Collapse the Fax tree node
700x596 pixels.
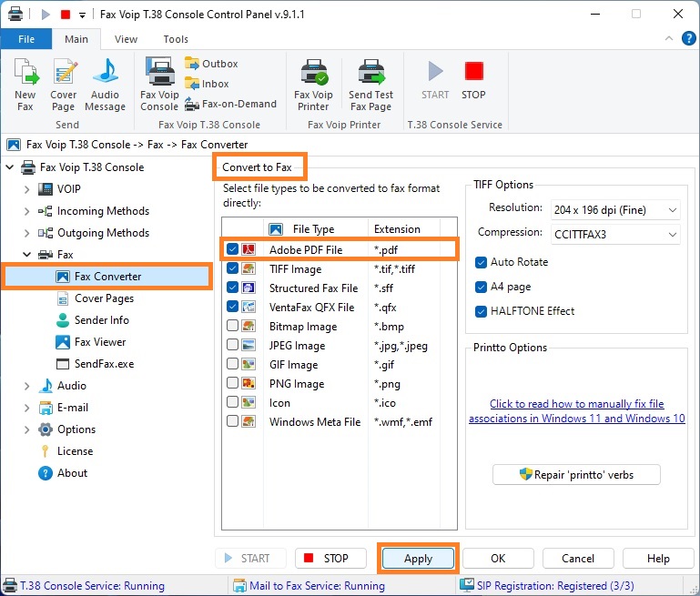tap(26, 254)
